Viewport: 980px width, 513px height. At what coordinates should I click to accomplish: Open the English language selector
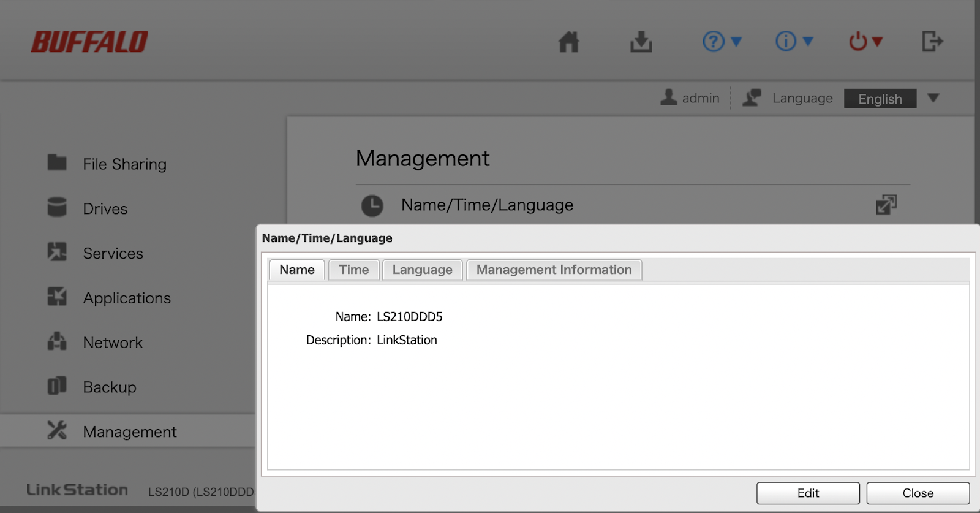pyautogui.click(x=880, y=99)
